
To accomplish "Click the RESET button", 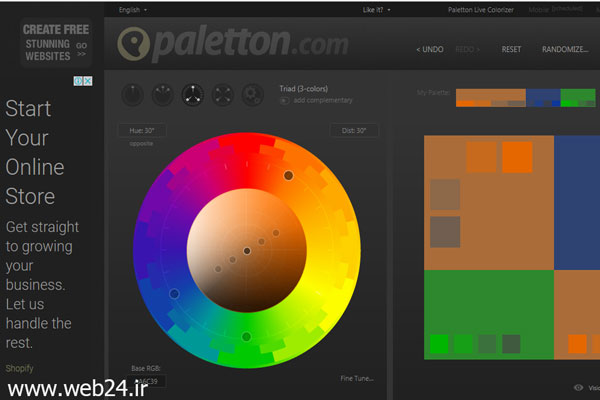I will (x=511, y=49).
